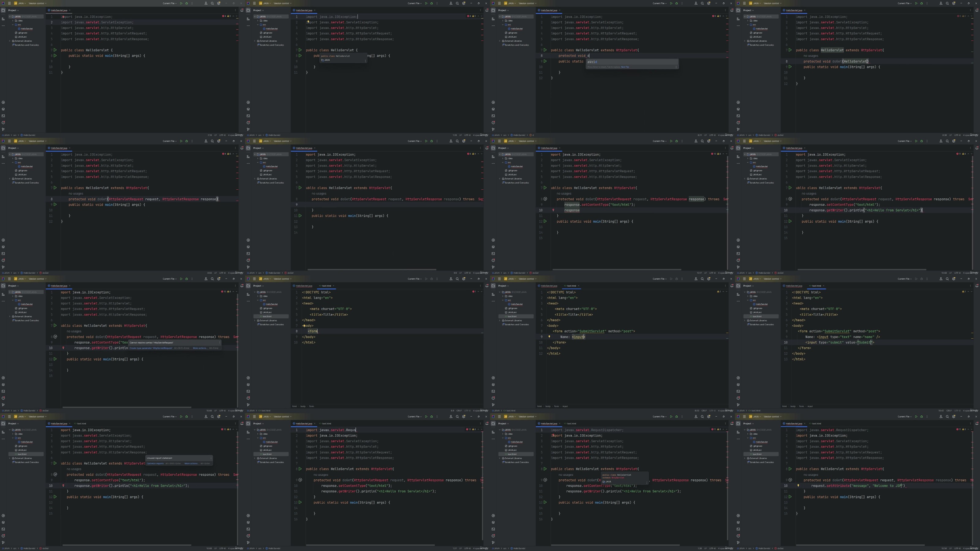Click the "Create type parameter 'HttpServletRequest'" link
Screen dimensions: 980x551
coord(151,348)
